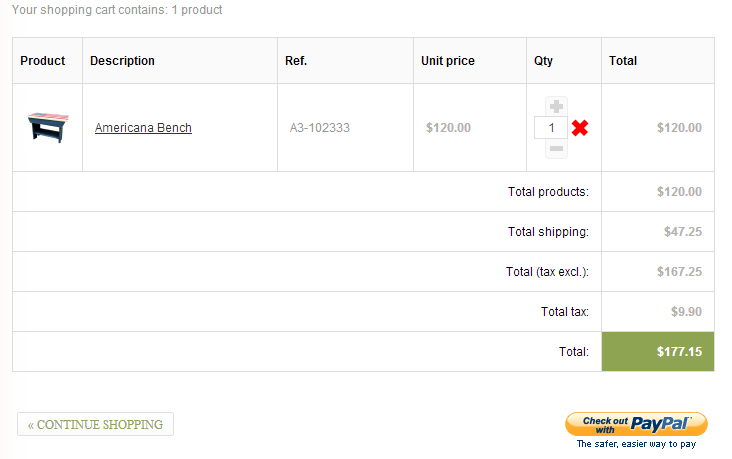Image resolution: width=732 pixels, height=459 pixels.
Task: Open the Americana Bench product link
Action: (143, 128)
